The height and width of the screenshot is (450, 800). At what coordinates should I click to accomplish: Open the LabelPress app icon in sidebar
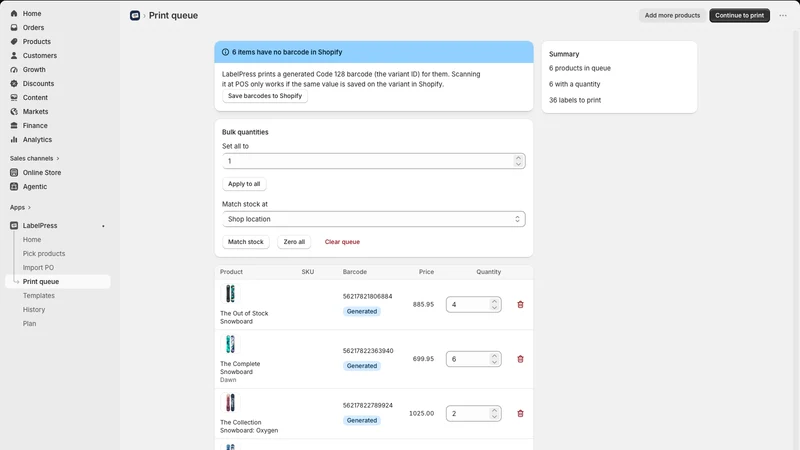point(14,226)
